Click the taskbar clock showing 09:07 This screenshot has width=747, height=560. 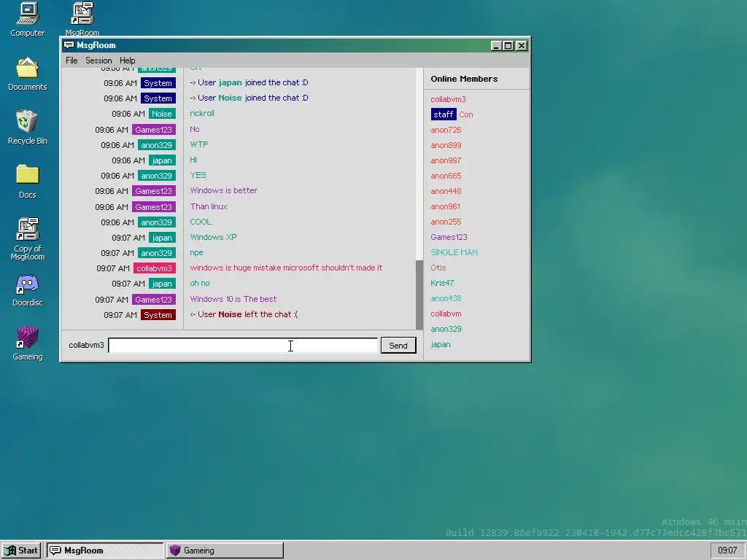pos(727,551)
